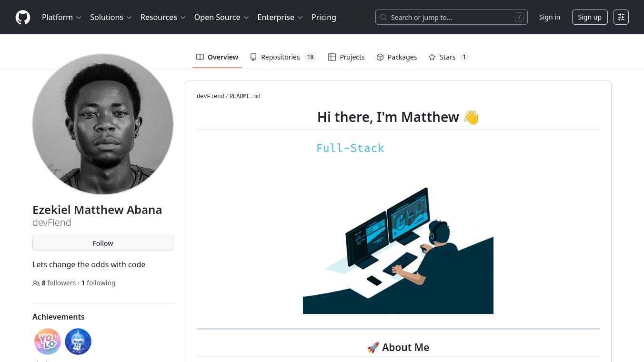Click the GitHub logo icon
Screen dimensions: 644x362
(23, 17)
